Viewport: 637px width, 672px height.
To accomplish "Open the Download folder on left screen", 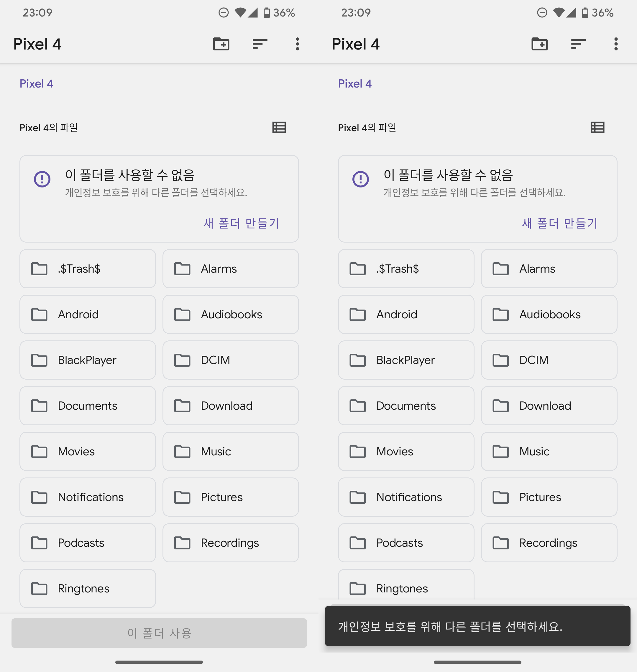I will click(231, 406).
